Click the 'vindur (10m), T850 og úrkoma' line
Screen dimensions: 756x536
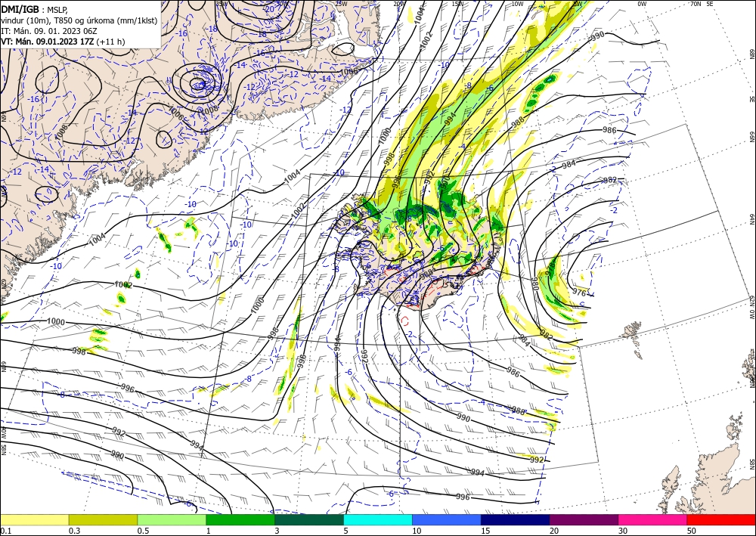[x=79, y=20]
